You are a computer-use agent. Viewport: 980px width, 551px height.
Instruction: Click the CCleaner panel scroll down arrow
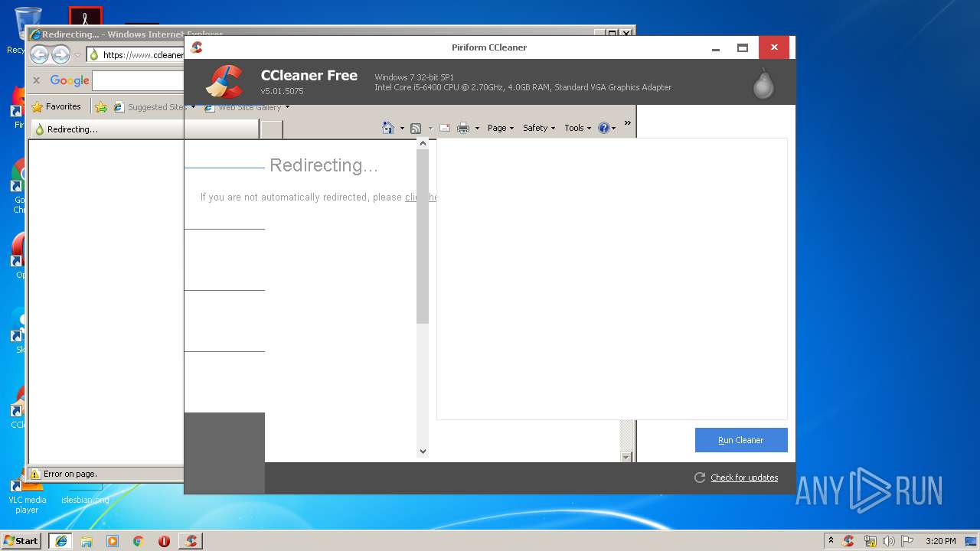[x=423, y=452]
